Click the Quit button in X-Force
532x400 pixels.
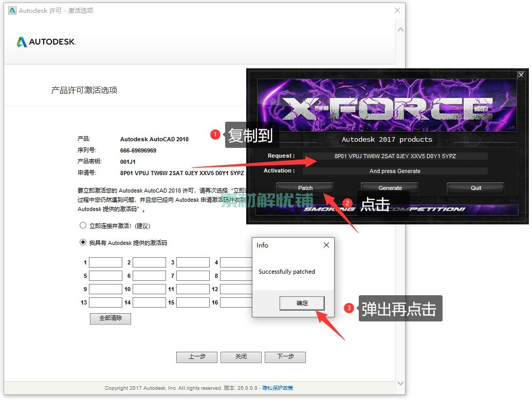[475, 188]
